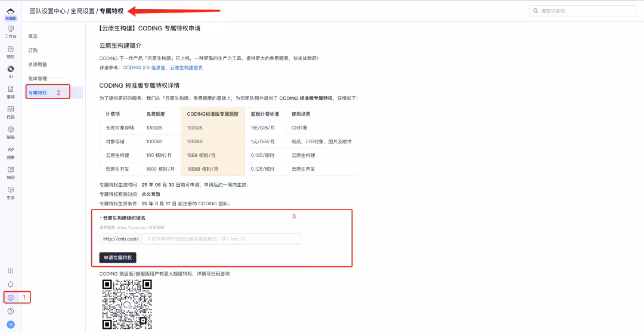The height and width of the screenshot is (333, 644).
Task: Click the 仓库对象存储 row label
Action: (x=120, y=128)
